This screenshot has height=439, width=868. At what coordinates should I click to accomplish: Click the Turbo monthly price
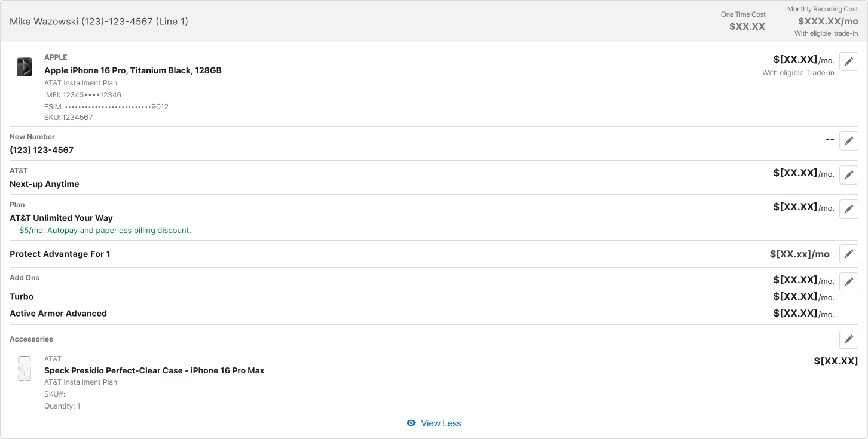click(803, 297)
